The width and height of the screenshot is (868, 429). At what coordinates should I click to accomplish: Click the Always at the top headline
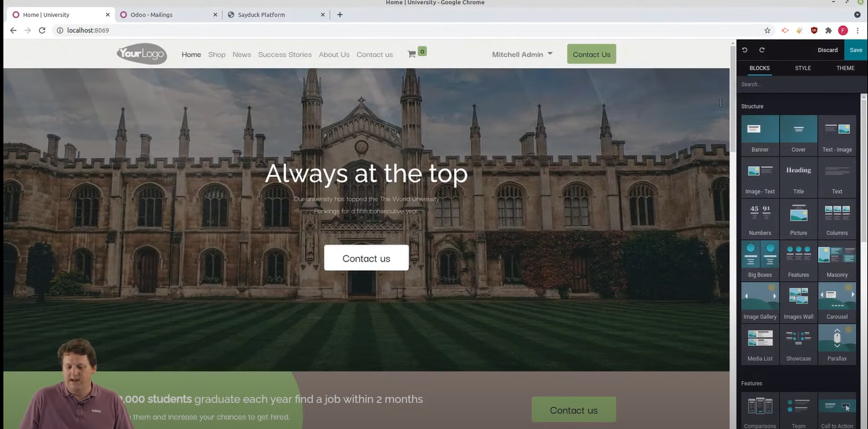point(366,174)
